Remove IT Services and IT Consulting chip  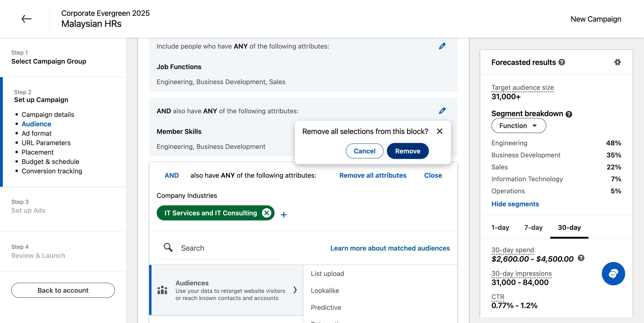(266, 213)
